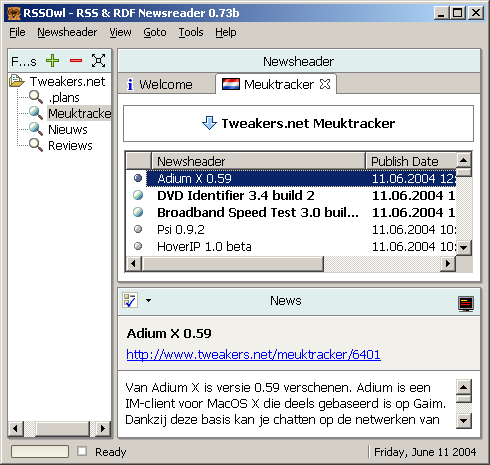Image resolution: width=490 pixels, height=465 pixels.
Task: Click the checklist icon in News panel
Action: click(130, 300)
